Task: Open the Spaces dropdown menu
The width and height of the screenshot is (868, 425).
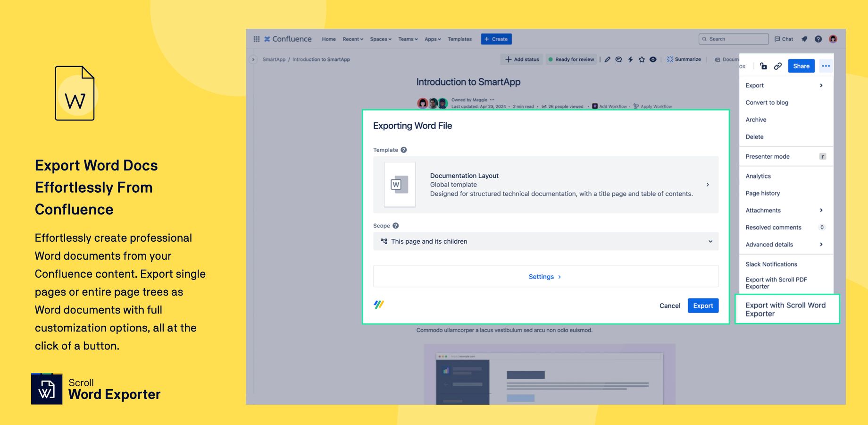Action: click(381, 39)
